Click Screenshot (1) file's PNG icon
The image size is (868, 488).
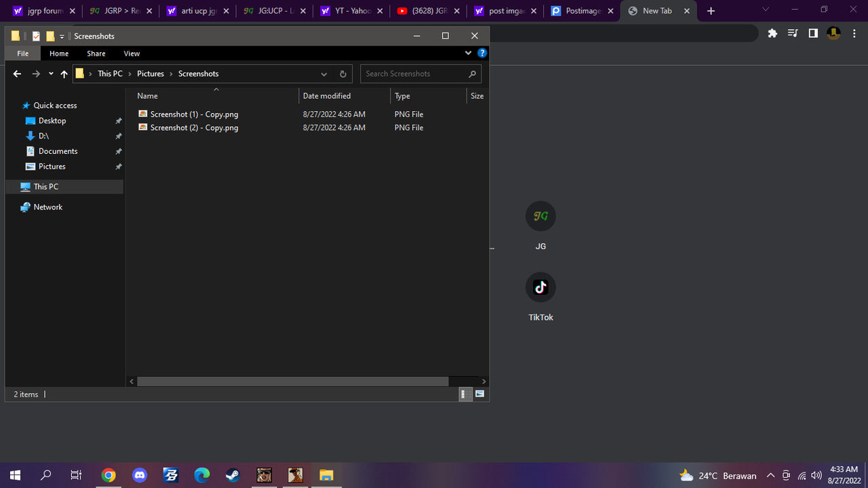[x=142, y=114]
